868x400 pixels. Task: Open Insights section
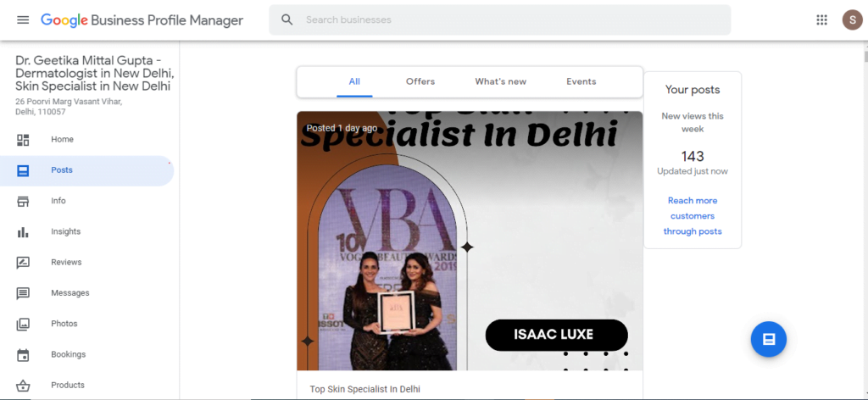click(x=65, y=231)
